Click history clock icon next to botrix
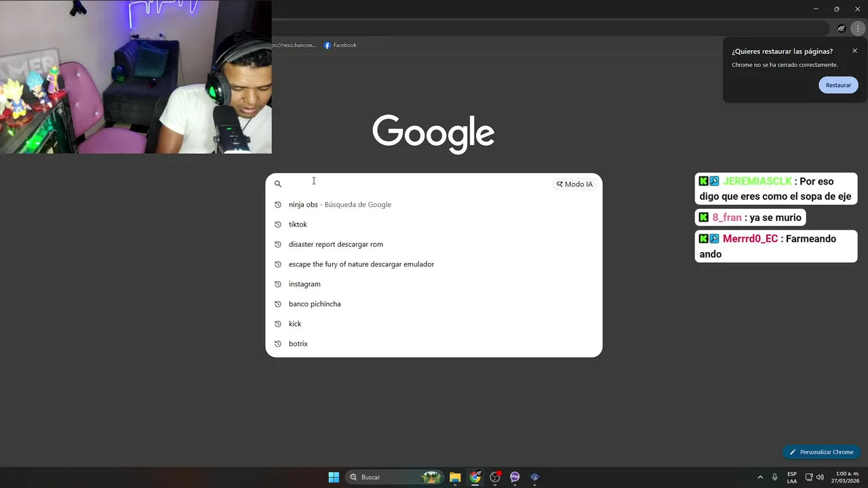868x488 pixels. click(277, 344)
